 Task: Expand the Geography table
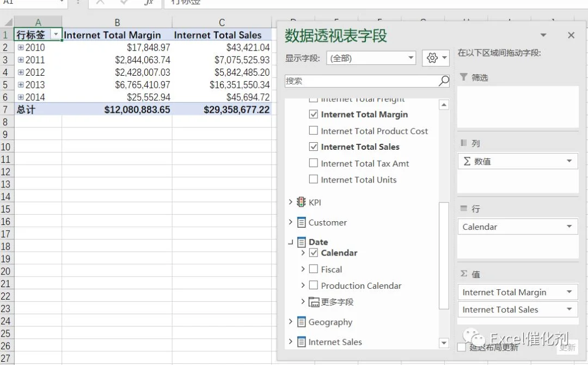point(290,321)
